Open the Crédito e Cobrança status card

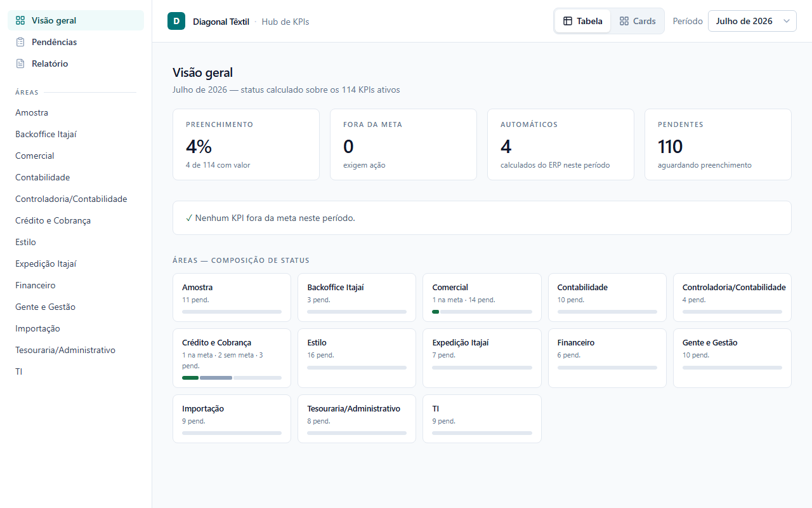point(232,358)
